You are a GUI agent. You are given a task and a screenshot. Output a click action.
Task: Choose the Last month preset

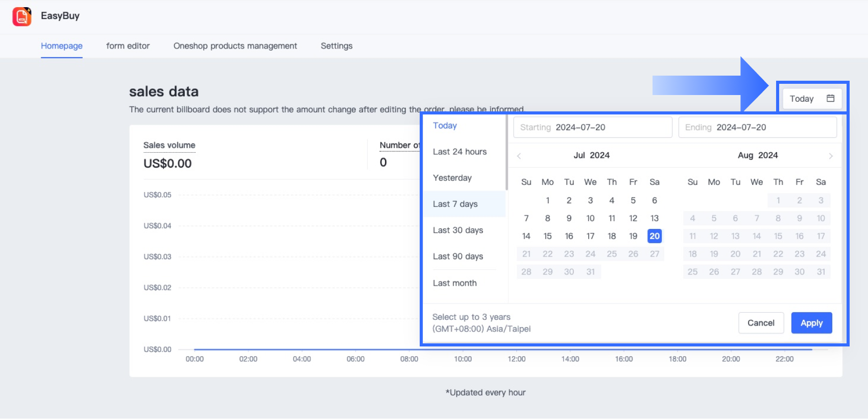coord(455,283)
